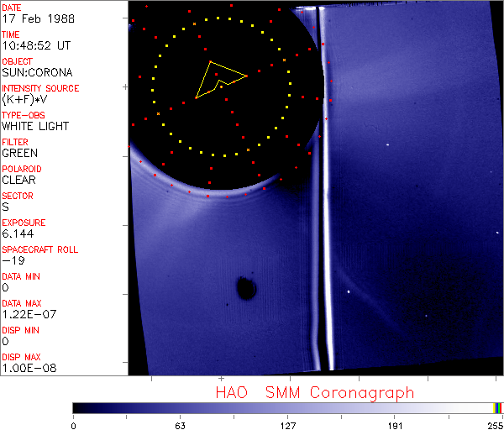
Task: Click the SUN:CORONA object value
Action: (35, 73)
